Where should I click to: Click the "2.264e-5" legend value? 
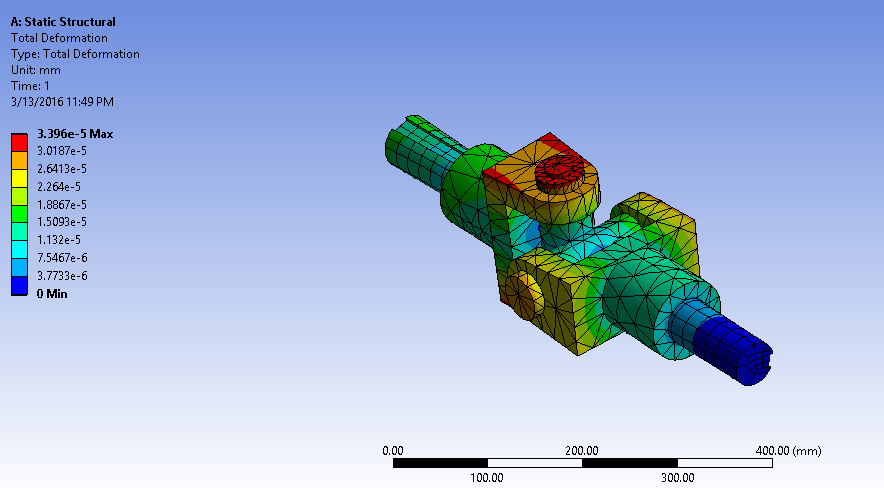point(59,187)
